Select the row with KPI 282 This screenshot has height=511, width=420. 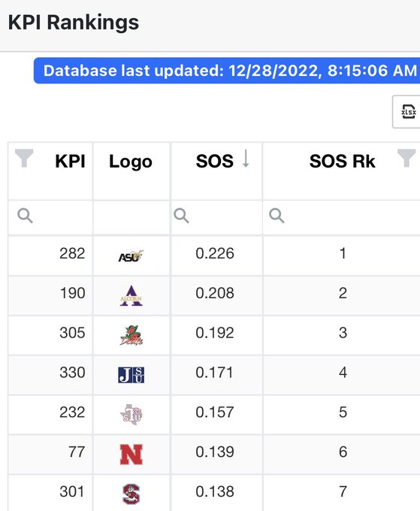pyautogui.click(x=214, y=255)
